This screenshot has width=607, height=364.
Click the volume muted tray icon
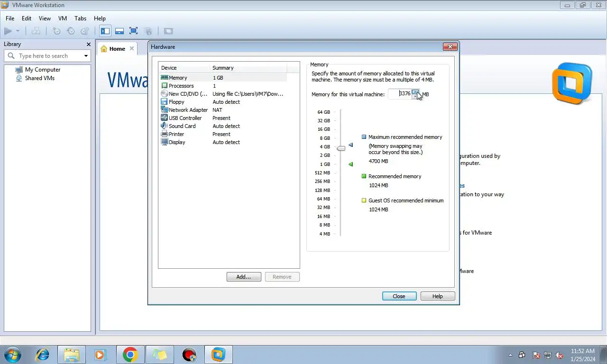559,355
